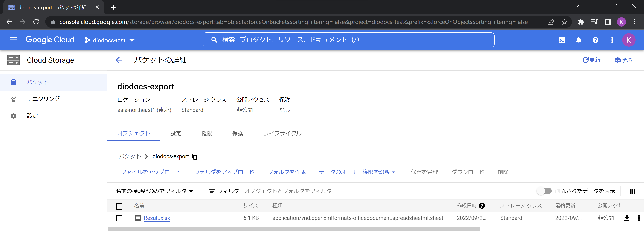
Task: Copy bucket name diodocs-export icon
Action: tap(194, 156)
